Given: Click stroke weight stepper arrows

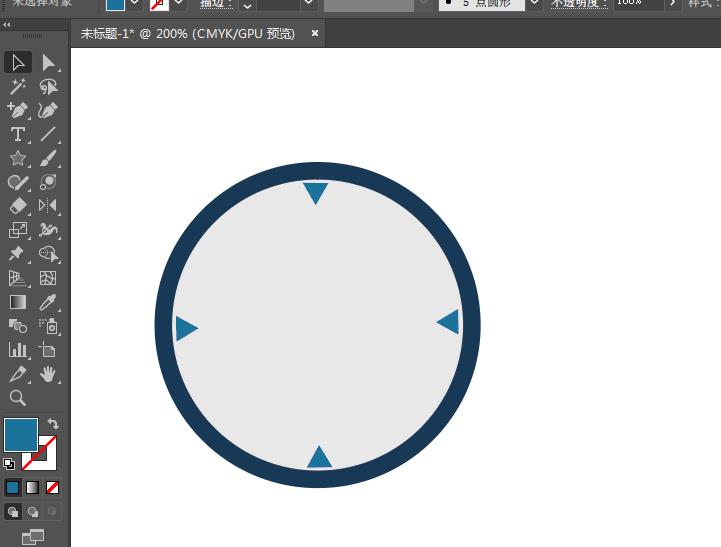Looking at the screenshot, I should (247, 5).
